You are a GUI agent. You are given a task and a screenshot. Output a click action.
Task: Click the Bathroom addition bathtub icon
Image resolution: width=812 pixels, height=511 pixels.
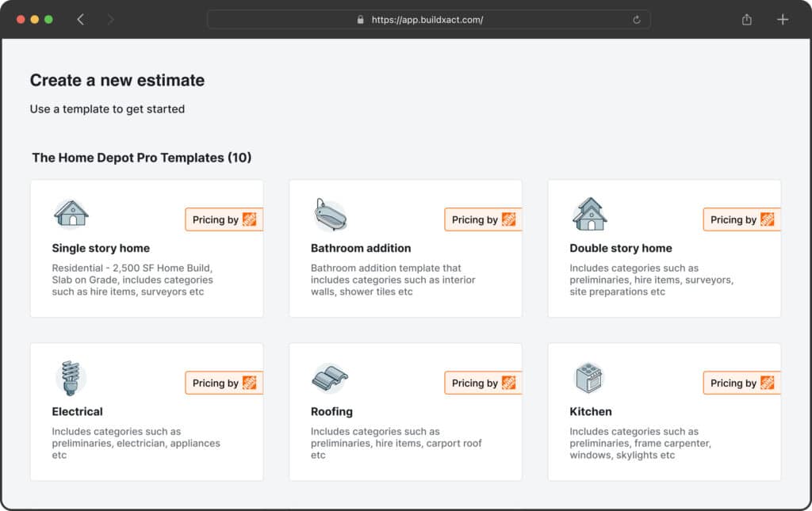click(x=330, y=215)
